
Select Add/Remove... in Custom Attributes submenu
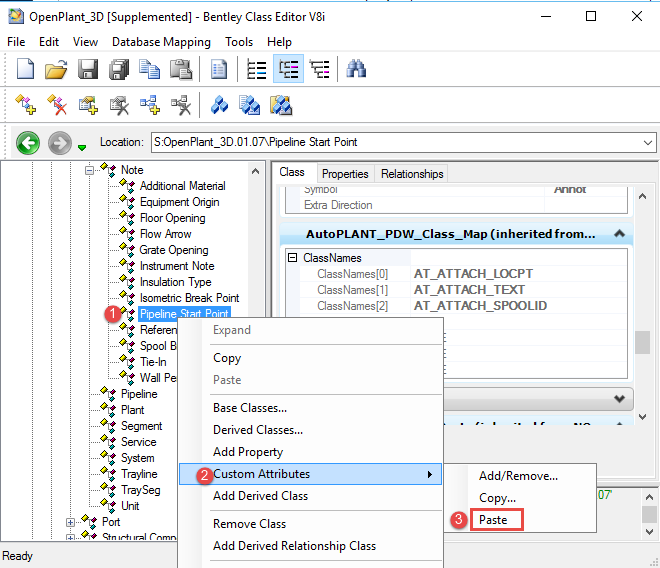[518, 476]
